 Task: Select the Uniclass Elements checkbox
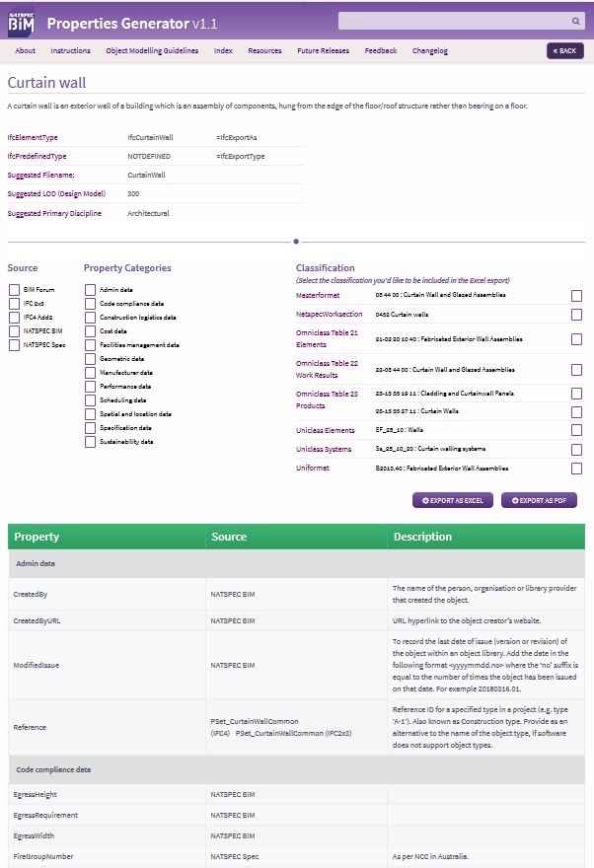coord(576,430)
